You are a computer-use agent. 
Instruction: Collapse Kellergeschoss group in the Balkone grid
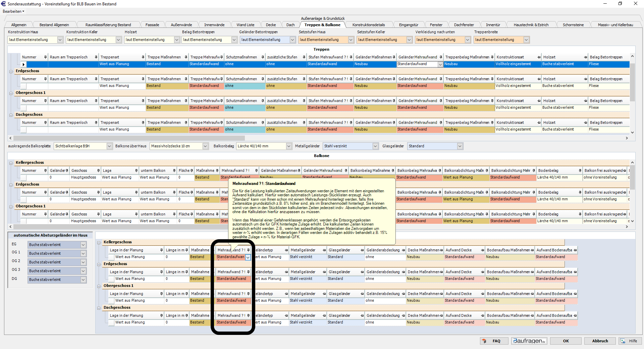tap(11, 163)
